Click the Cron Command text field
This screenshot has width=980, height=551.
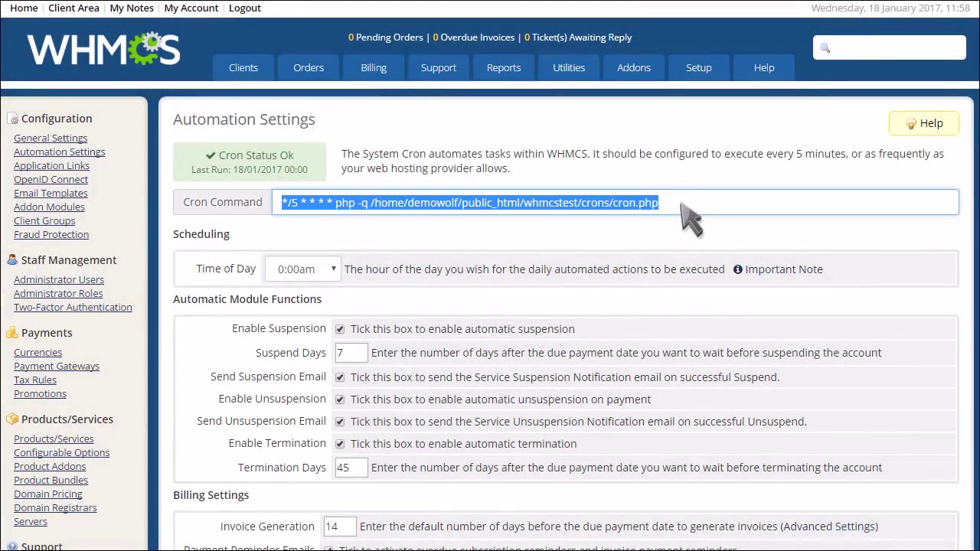616,202
